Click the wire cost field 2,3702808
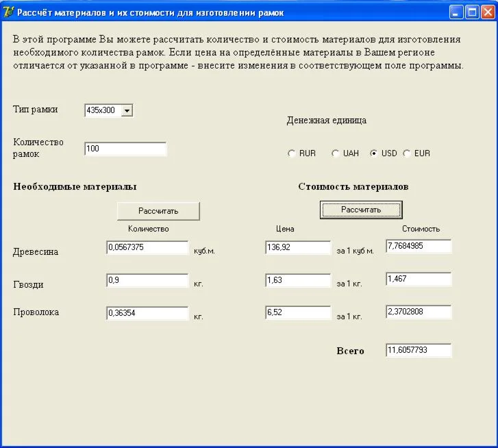498x448 pixels. tap(419, 312)
